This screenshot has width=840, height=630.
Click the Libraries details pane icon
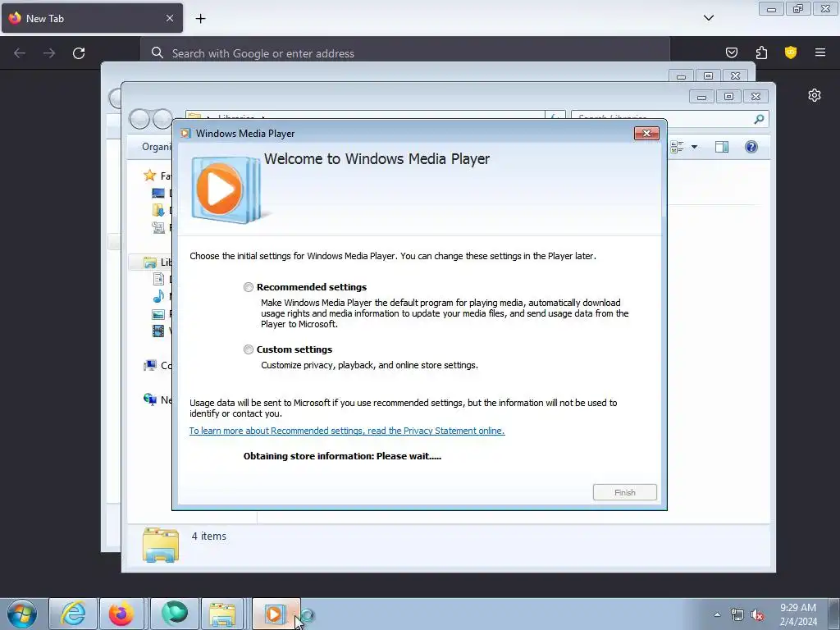pos(161,545)
